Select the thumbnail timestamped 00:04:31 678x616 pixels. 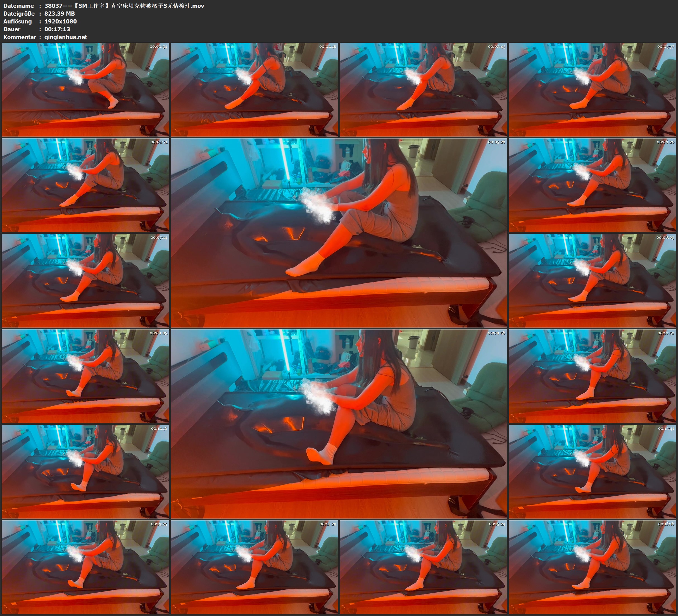pos(85,185)
